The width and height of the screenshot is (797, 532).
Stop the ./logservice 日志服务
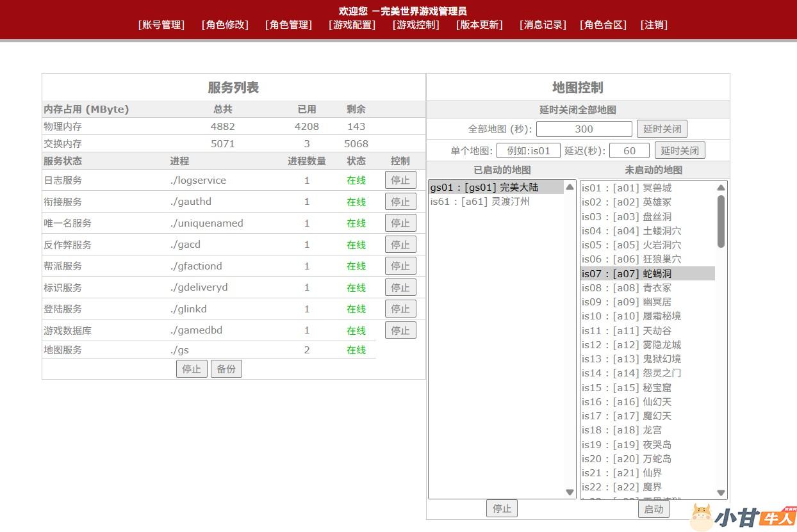coord(400,181)
